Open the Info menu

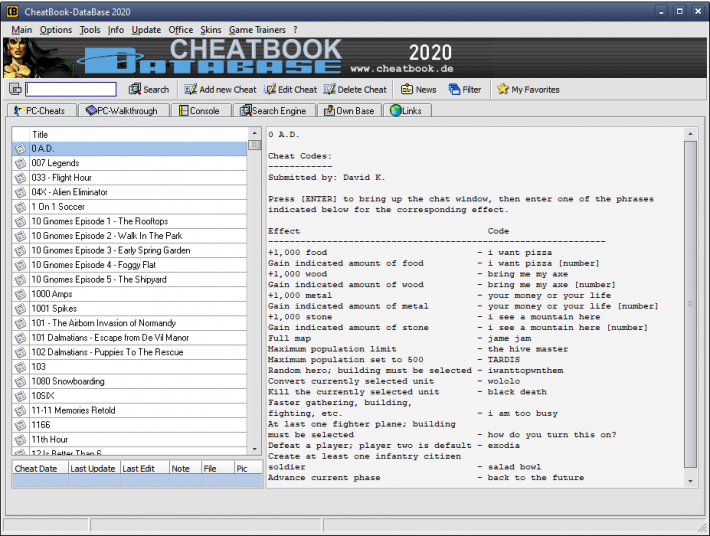tap(115, 30)
